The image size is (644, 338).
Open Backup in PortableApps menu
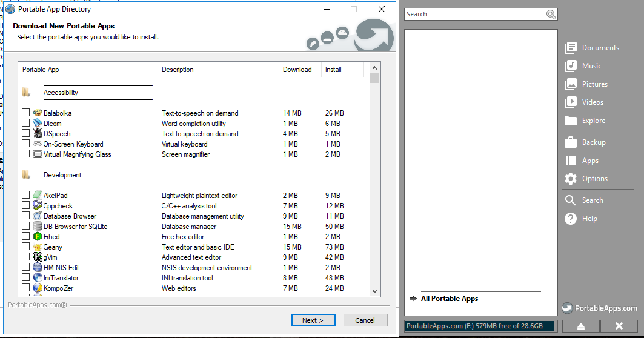coord(585,142)
